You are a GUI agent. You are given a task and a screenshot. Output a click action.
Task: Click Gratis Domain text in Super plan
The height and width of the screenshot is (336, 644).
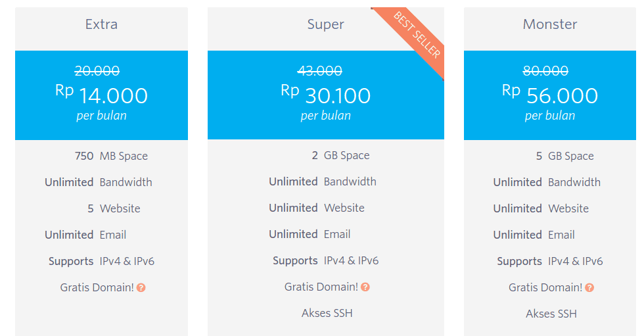[321, 287]
